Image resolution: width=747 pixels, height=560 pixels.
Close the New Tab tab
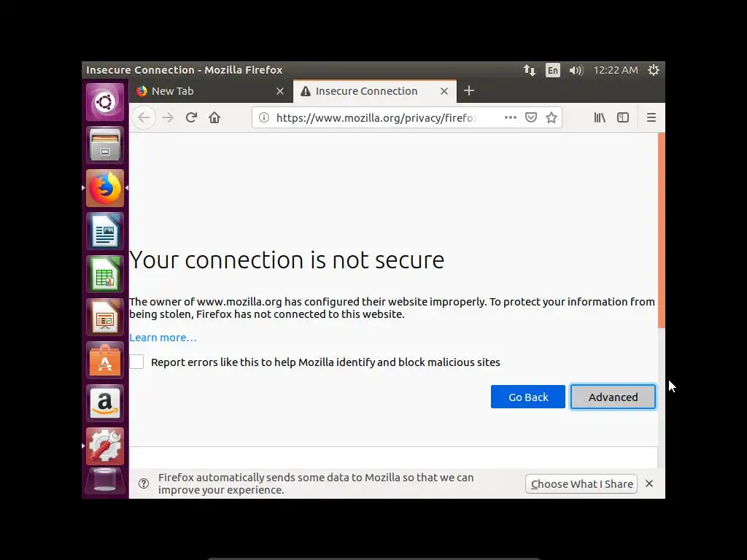(x=280, y=91)
